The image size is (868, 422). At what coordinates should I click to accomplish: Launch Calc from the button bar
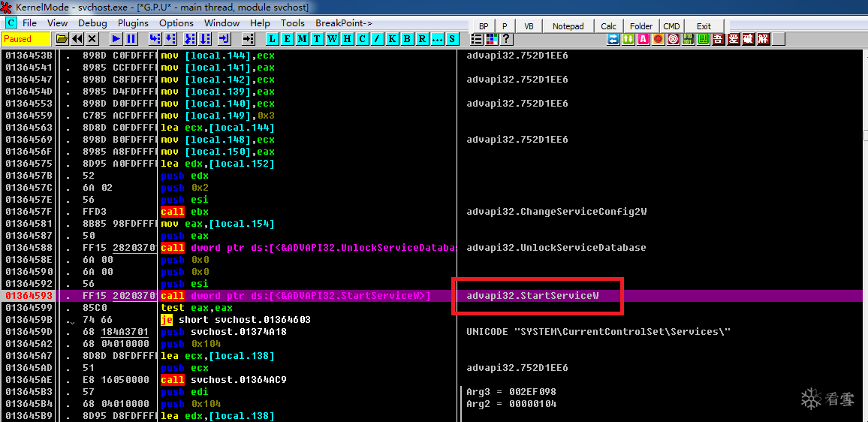[608, 26]
